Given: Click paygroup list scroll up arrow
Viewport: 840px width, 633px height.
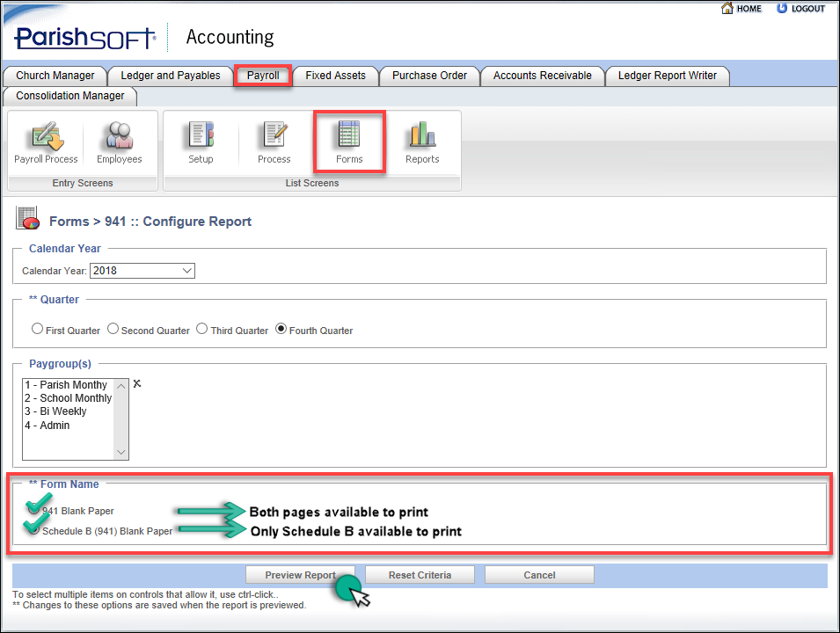Looking at the screenshot, I should coord(121,386).
